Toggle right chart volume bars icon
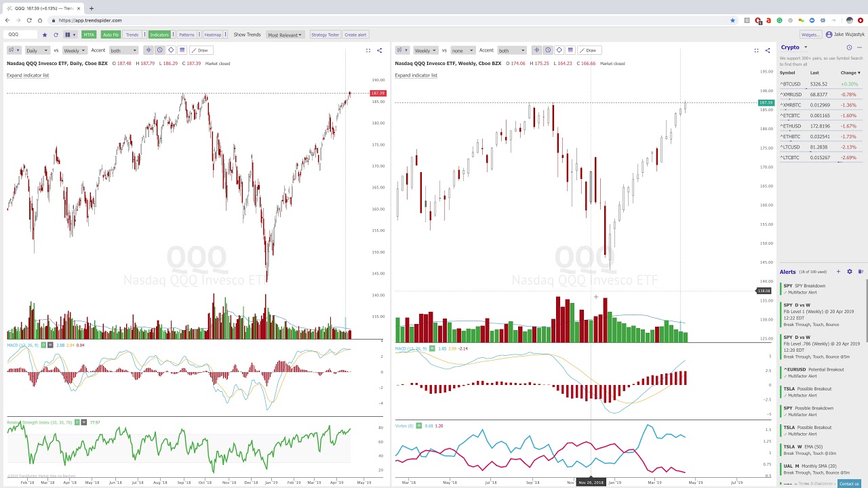The width and height of the screenshot is (868, 488). [x=536, y=50]
